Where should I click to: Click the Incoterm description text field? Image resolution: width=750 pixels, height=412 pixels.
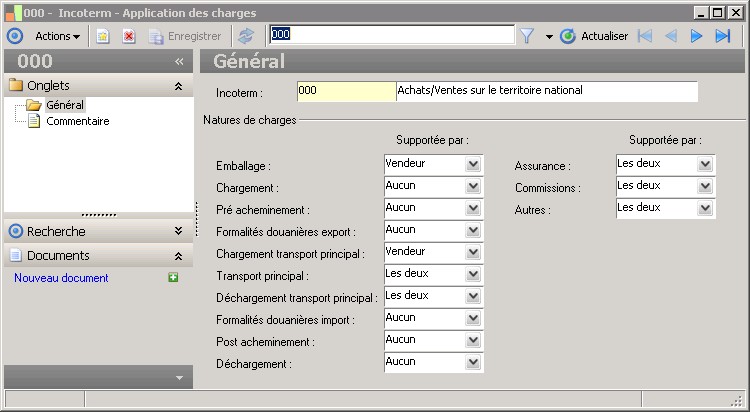[546, 91]
